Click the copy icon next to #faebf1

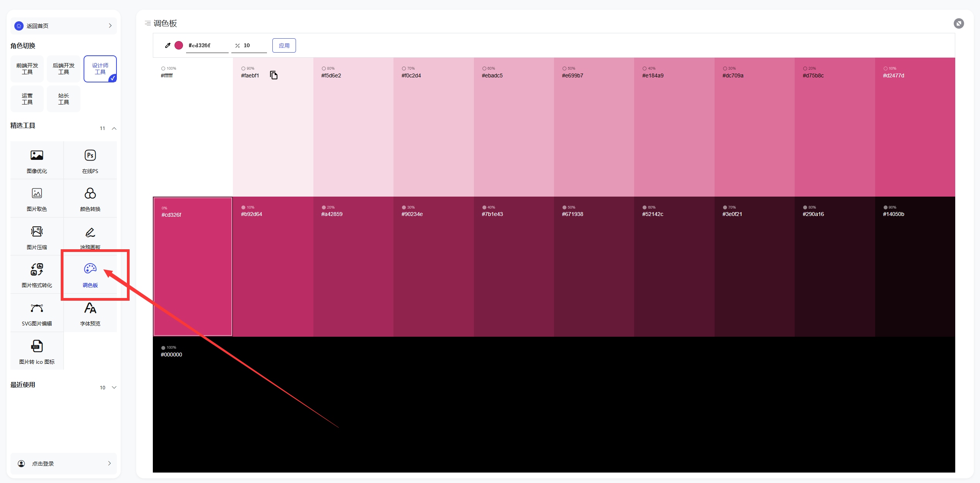pyautogui.click(x=274, y=75)
